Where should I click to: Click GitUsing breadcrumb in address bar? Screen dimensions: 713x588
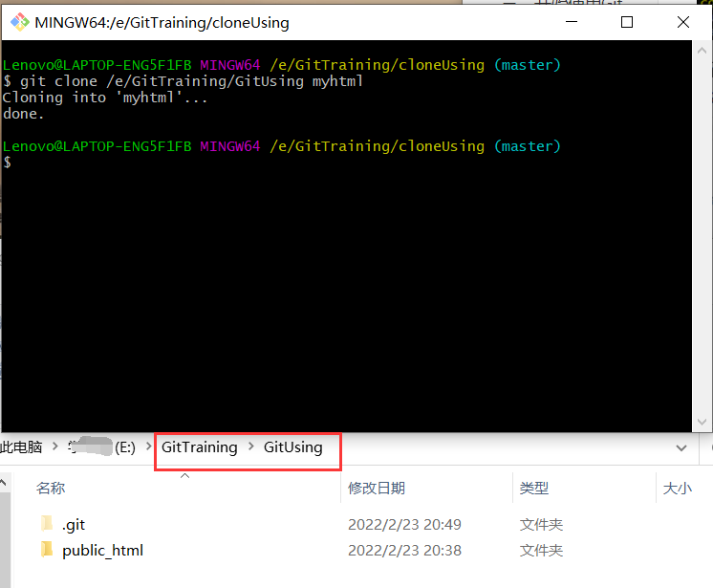point(292,447)
